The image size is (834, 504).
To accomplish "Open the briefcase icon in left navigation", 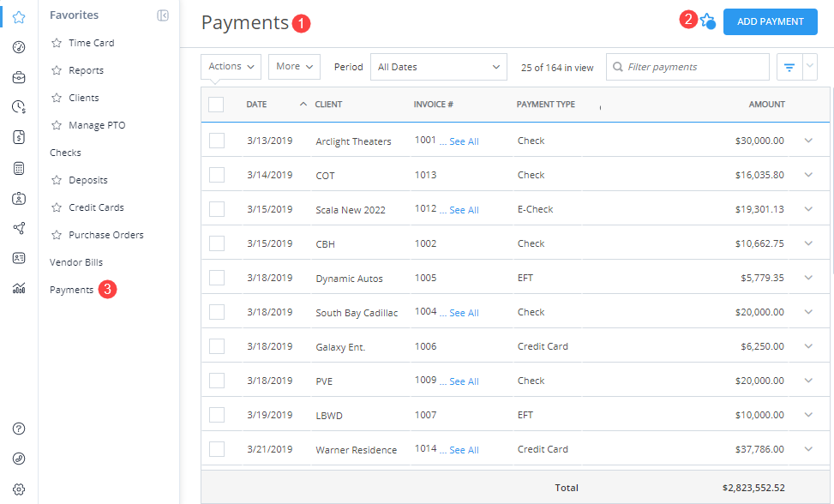I will point(18,76).
